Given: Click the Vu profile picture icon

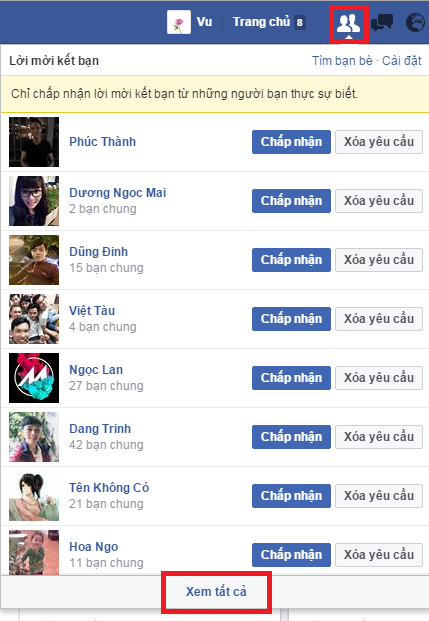Looking at the screenshot, I should point(179,22).
